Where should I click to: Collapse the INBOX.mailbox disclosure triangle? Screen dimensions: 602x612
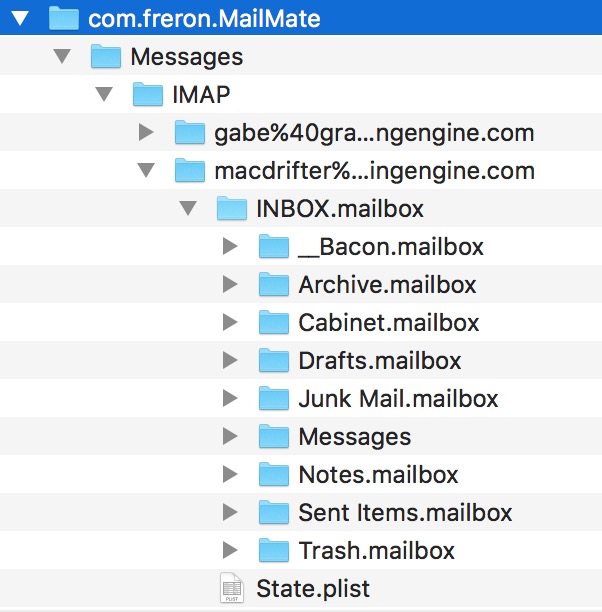tap(188, 208)
